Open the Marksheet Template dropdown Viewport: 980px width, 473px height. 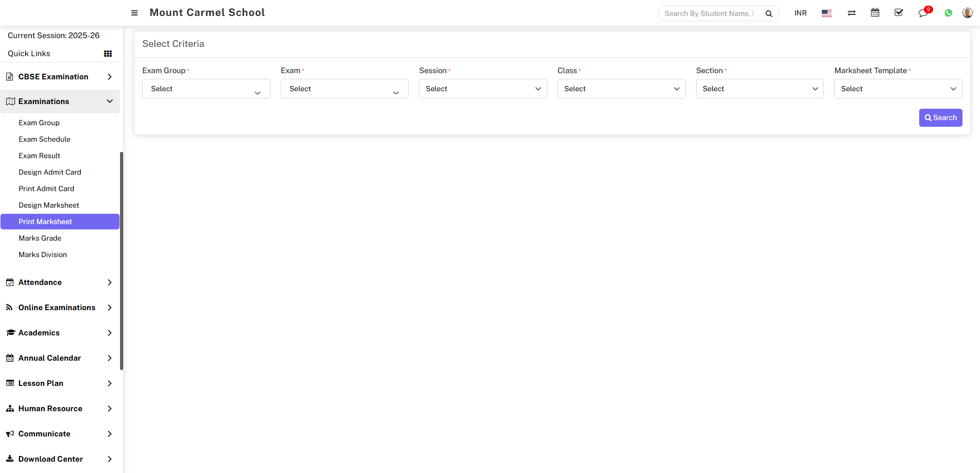(898, 89)
